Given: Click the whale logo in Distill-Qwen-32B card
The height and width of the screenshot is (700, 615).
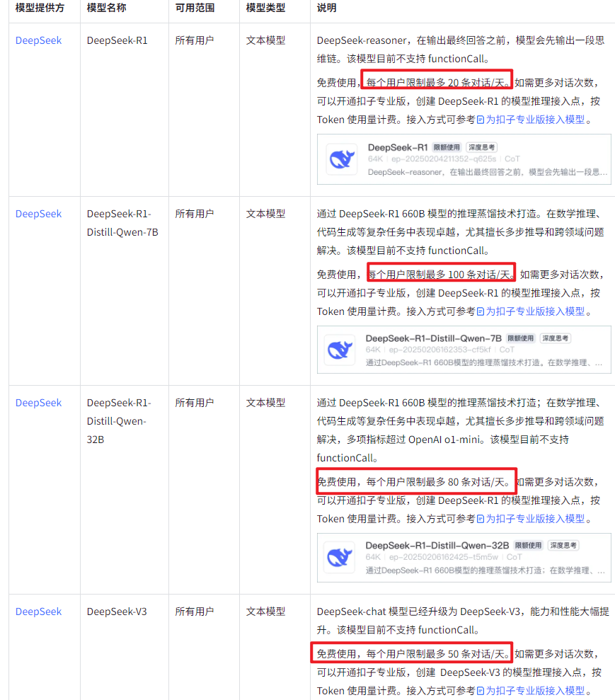Looking at the screenshot, I should point(340,557).
